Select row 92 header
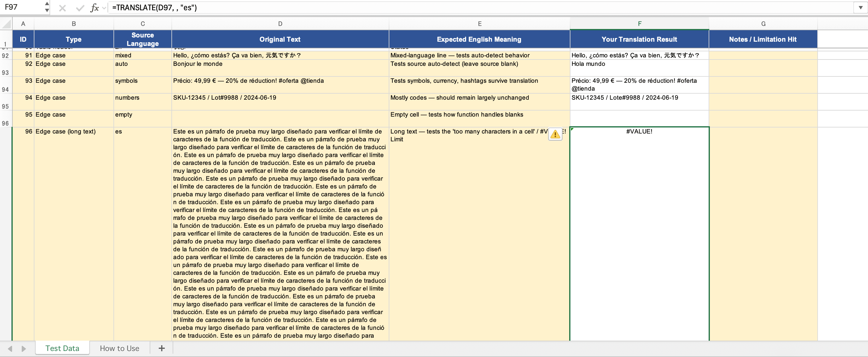868x357 pixels. (x=6, y=56)
